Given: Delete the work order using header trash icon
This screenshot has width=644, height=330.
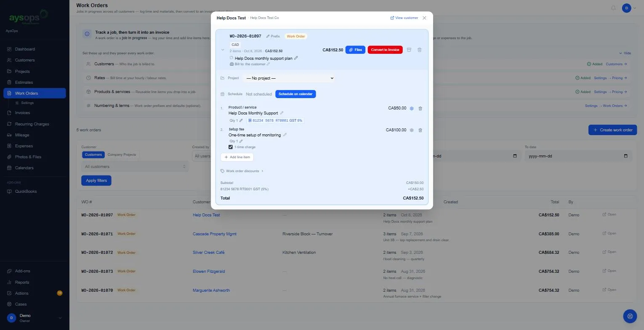Looking at the screenshot, I should [x=419, y=50].
